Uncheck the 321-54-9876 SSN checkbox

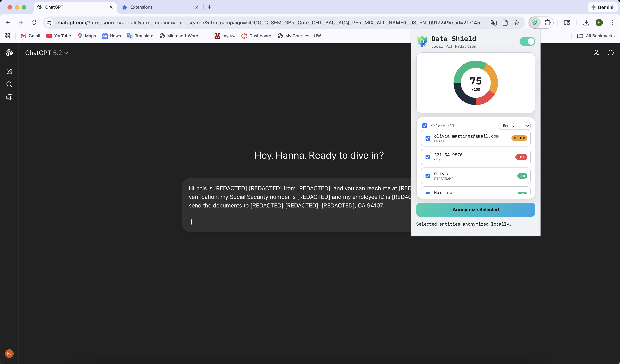[x=428, y=157]
